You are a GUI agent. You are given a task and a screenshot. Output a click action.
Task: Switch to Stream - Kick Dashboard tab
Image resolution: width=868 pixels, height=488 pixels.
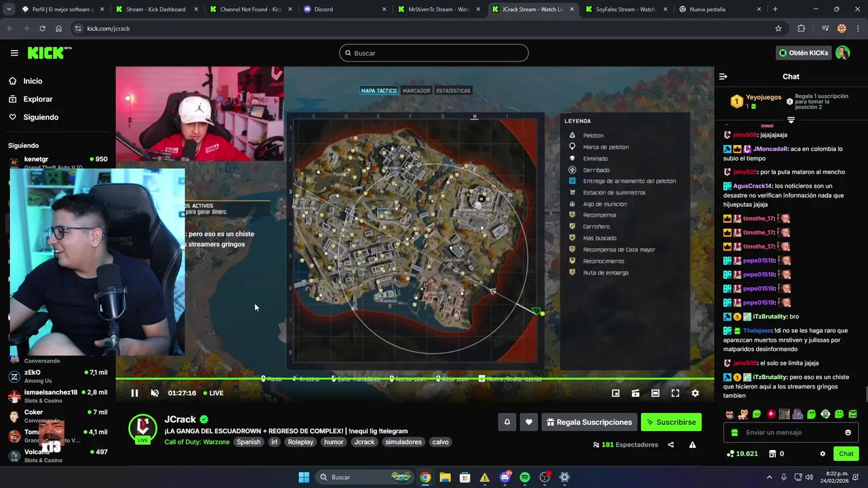tap(155, 9)
